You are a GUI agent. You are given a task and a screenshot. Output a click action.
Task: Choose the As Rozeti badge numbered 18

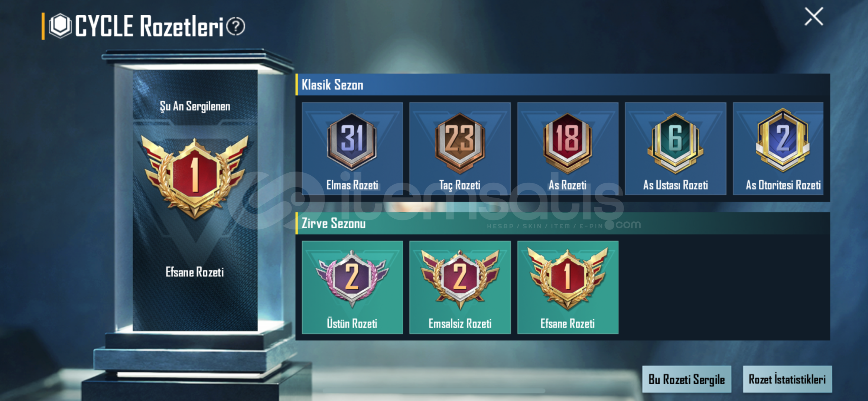[x=568, y=149]
